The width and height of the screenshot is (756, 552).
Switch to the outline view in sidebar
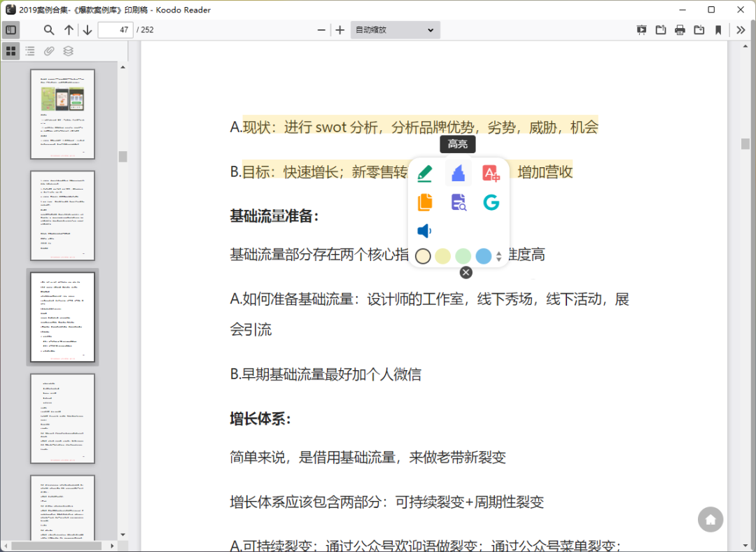point(29,50)
